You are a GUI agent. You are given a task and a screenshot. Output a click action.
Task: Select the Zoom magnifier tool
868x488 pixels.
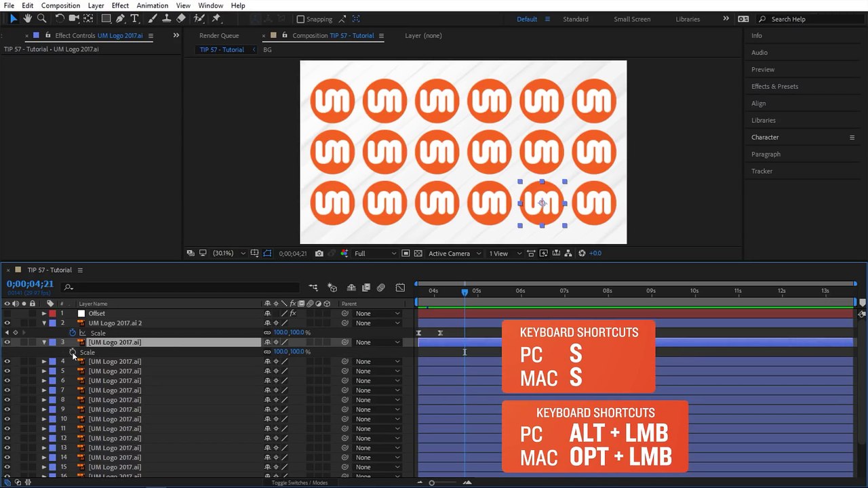coord(41,19)
